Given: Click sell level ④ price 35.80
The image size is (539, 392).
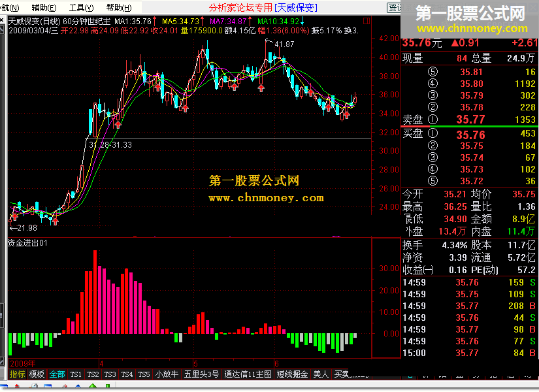Looking at the screenshot, I should [471, 84].
